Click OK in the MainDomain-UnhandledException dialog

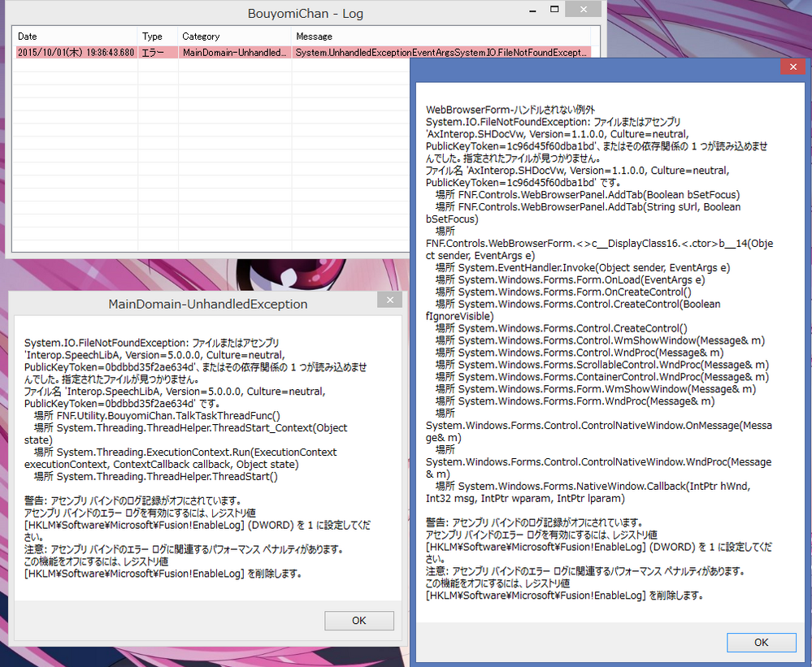[359, 621]
